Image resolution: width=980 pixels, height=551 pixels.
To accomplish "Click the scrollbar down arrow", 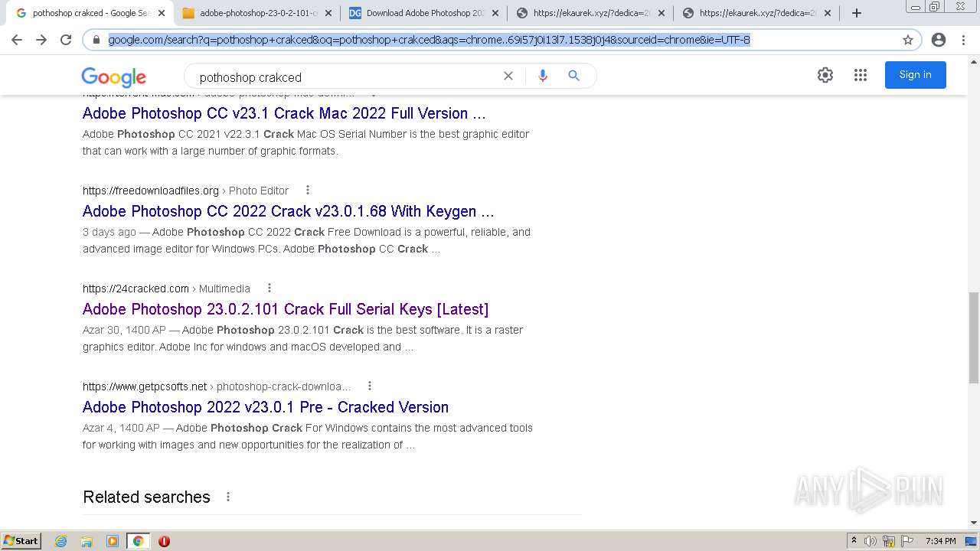I will click(x=974, y=523).
